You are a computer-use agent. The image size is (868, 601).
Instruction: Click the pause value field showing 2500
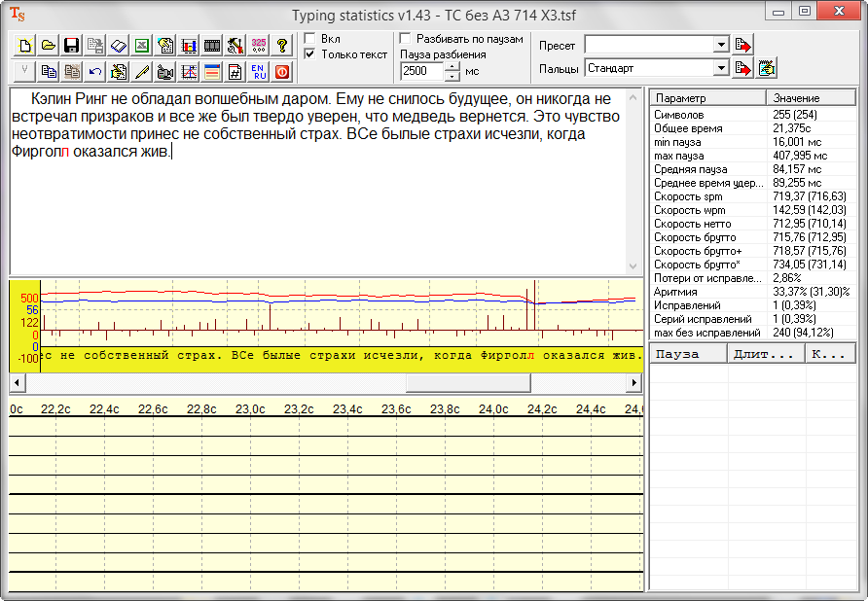point(421,71)
